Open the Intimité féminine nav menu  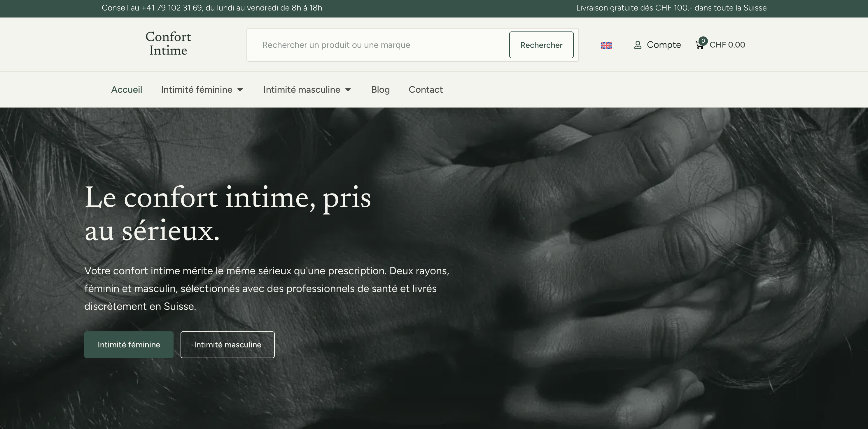[x=197, y=89]
